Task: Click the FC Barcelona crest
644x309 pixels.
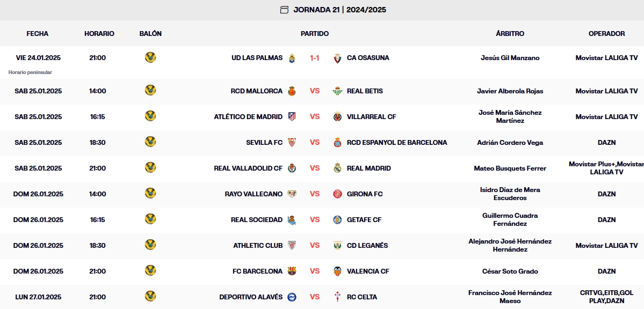Action: [x=292, y=271]
